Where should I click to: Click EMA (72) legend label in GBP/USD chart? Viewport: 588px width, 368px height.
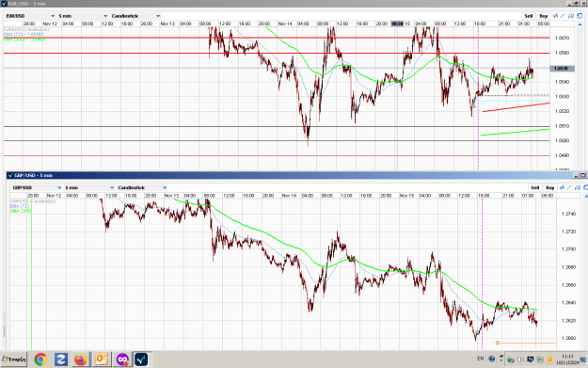pos(20,206)
